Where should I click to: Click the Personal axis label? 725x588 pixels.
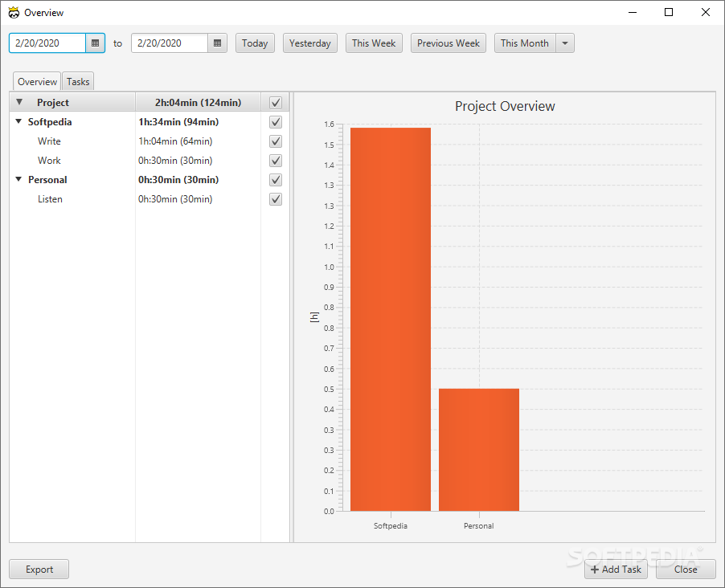pos(478,526)
